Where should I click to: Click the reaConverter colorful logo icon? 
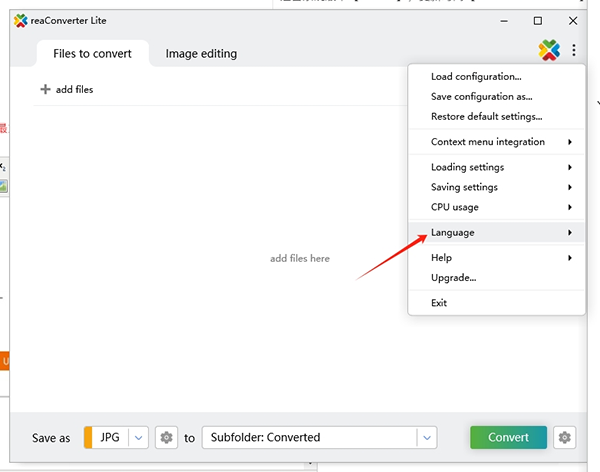pyautogui.click(x=549, y=50)
